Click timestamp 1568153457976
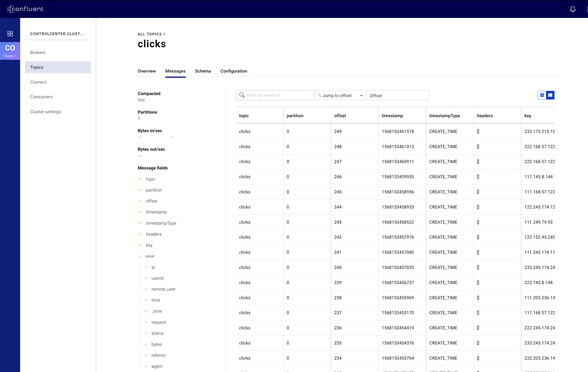Viewport: 588px width, 372px height. pyautogui.click(x=398, y=237)
